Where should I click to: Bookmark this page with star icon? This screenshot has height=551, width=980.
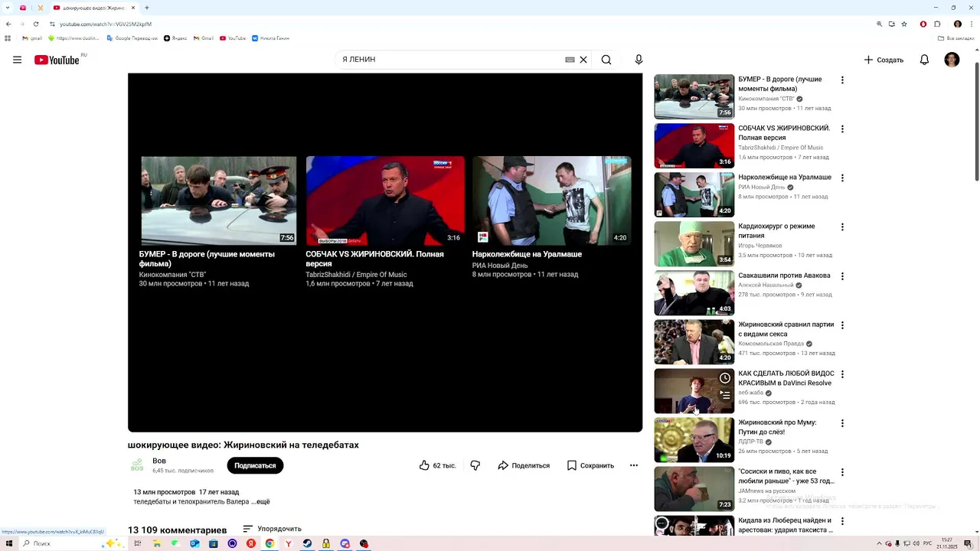point(904,24)
